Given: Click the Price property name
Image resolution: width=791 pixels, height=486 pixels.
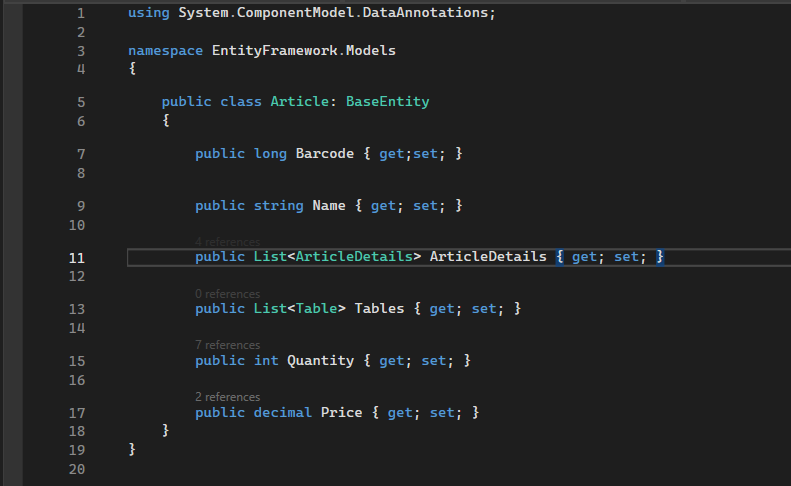Looking at the screenshot, I should pos(342,412).
